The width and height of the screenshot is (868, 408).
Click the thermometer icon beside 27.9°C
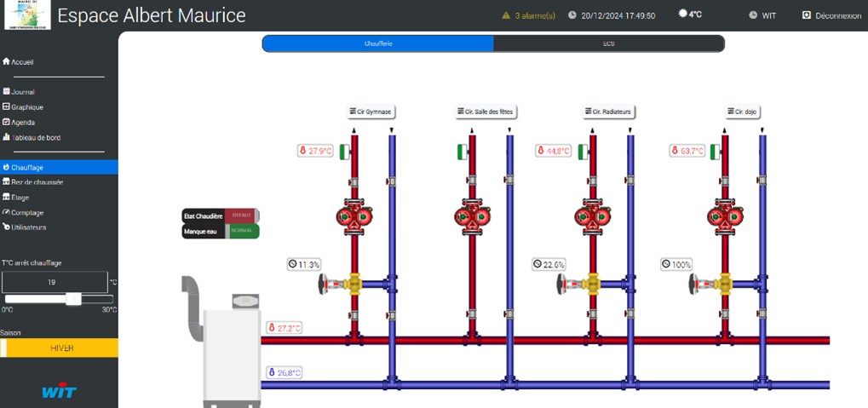tap(303, 151)
